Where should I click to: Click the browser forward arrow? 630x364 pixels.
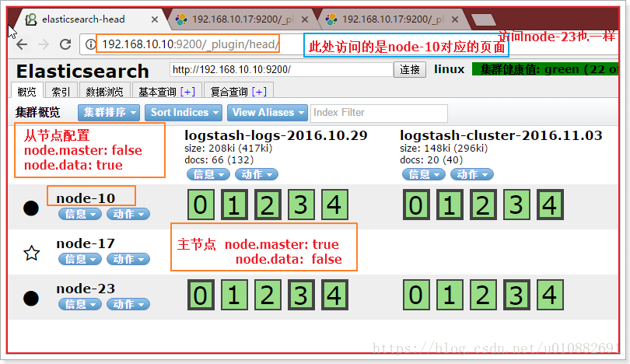pos(44,44)
